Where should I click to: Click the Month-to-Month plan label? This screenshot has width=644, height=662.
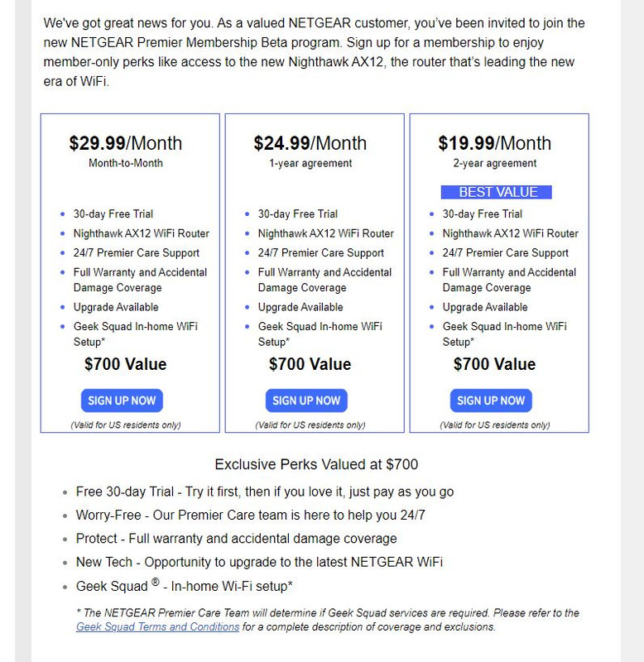(x=126, y=163)
